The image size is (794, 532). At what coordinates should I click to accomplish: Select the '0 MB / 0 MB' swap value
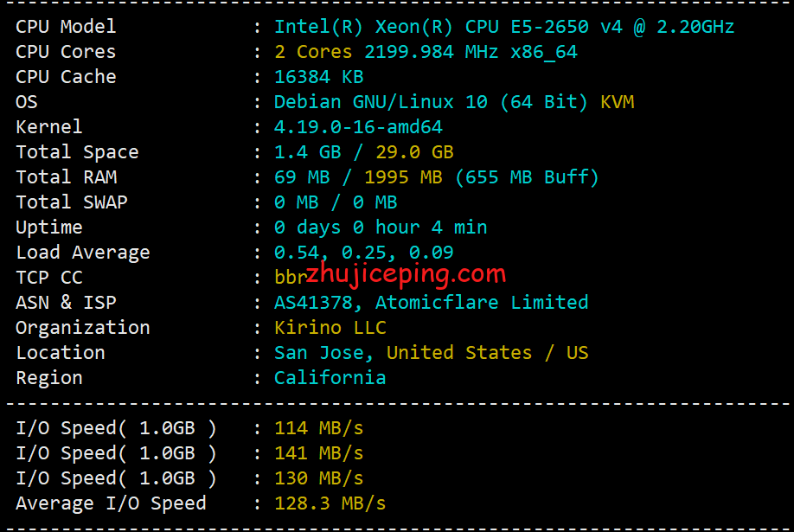(x=336, y=202)
